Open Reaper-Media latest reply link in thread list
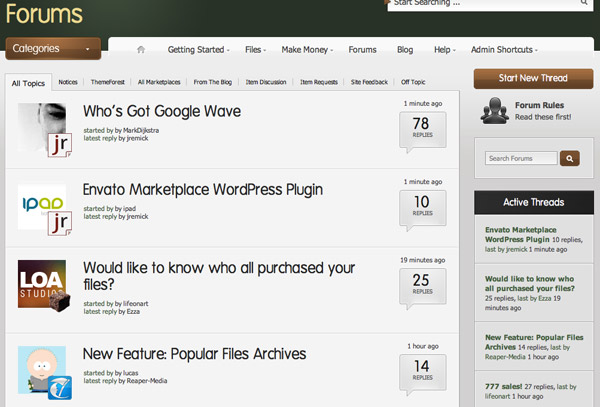The image size is (600, 407). (x=147, y=381)
